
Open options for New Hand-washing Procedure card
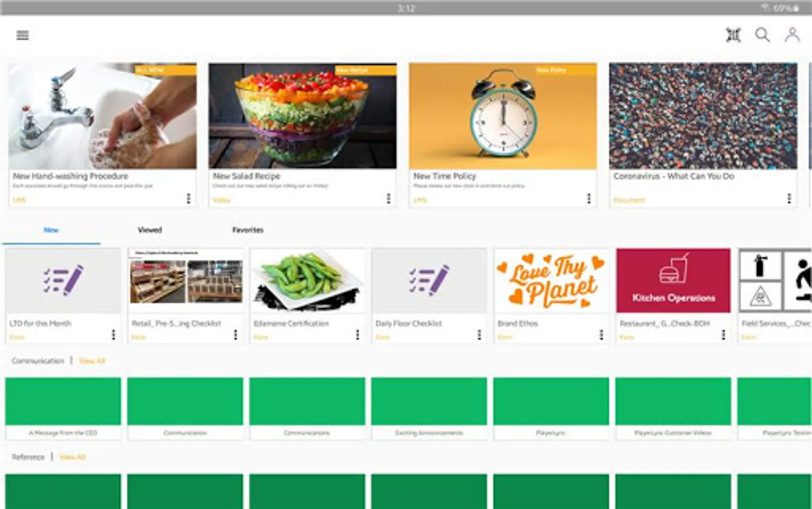pyautogui.click(x=188, y=199)
